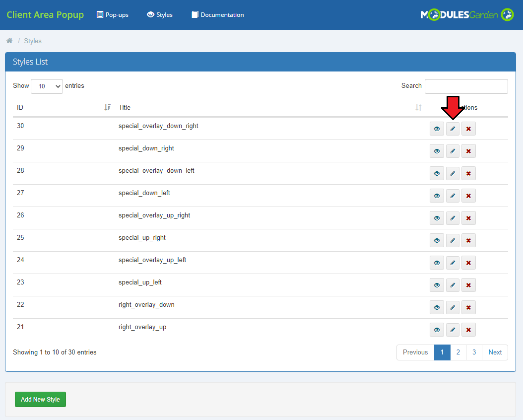Delete the special_up_right style

468,240
